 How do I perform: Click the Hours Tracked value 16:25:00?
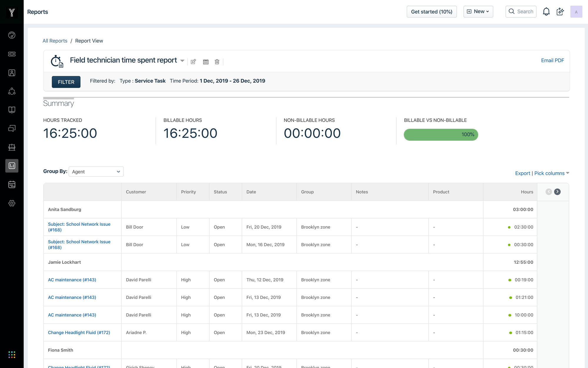[x=70, y=133]
